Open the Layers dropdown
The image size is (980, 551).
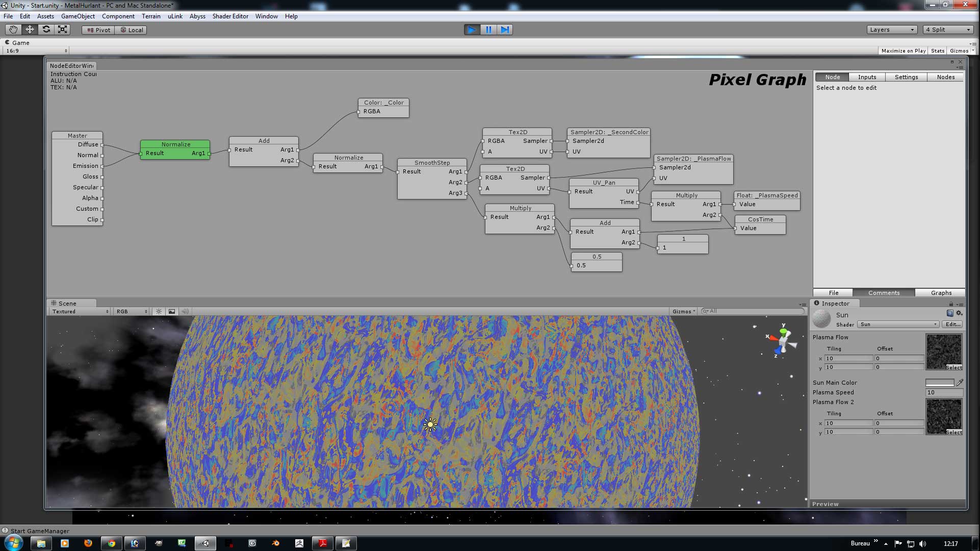pos(892,30)
